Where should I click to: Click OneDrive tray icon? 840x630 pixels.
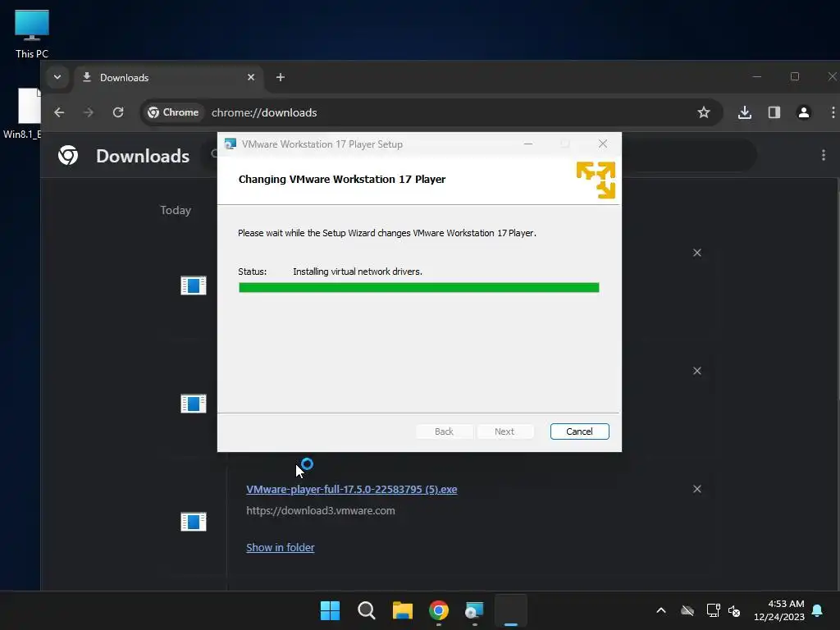[687, 610]
